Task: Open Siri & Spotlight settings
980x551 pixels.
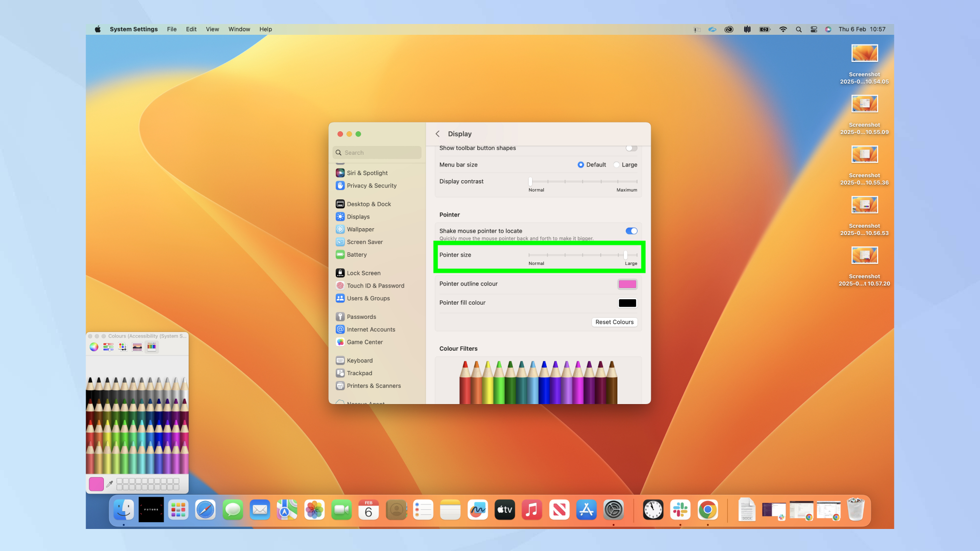Action: [367, 172]
